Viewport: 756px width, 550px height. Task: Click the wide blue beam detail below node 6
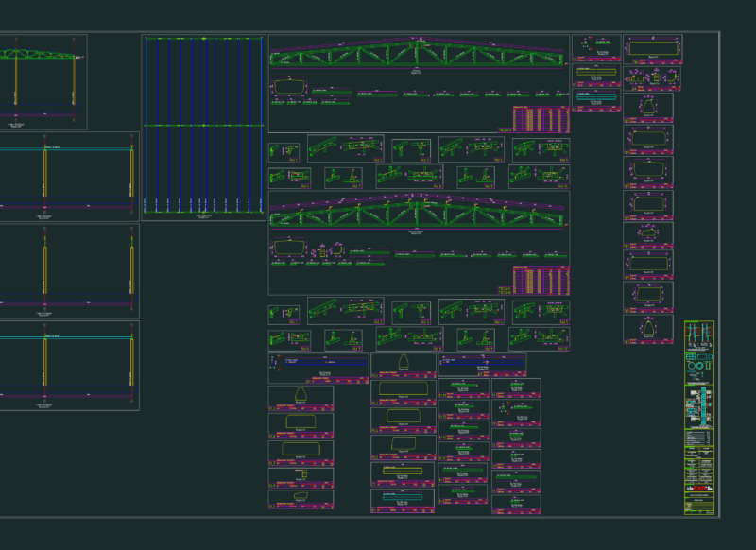[318, 369]
